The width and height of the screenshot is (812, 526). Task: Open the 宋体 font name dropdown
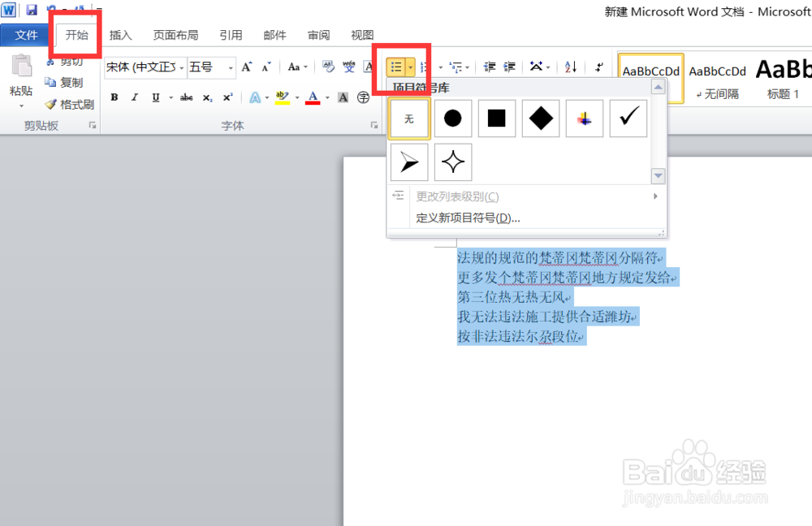point(182,68)
